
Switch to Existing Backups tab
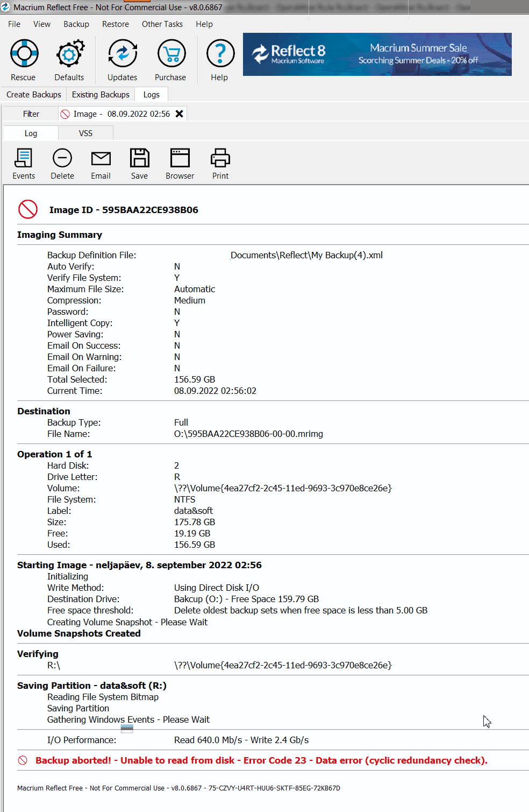coord(101,95)
